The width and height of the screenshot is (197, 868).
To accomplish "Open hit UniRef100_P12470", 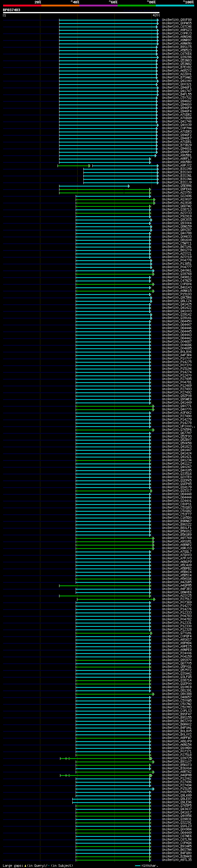I will 177,376.
